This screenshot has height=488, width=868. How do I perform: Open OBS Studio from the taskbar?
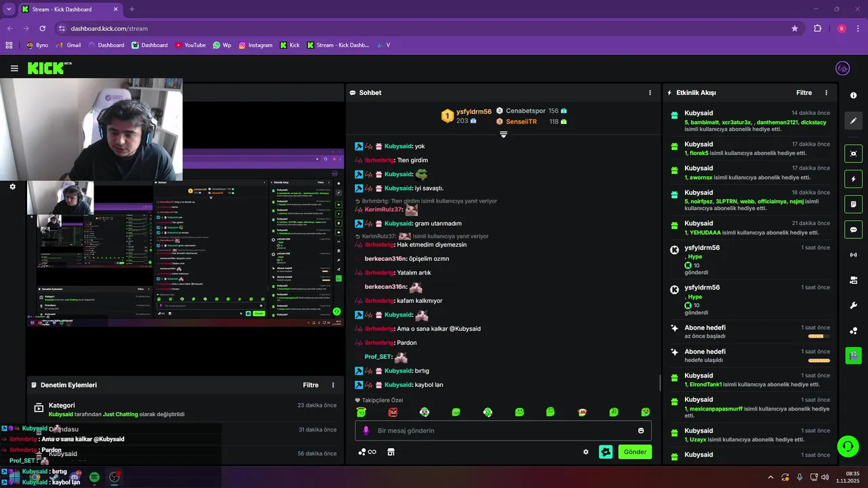(115, 477)
